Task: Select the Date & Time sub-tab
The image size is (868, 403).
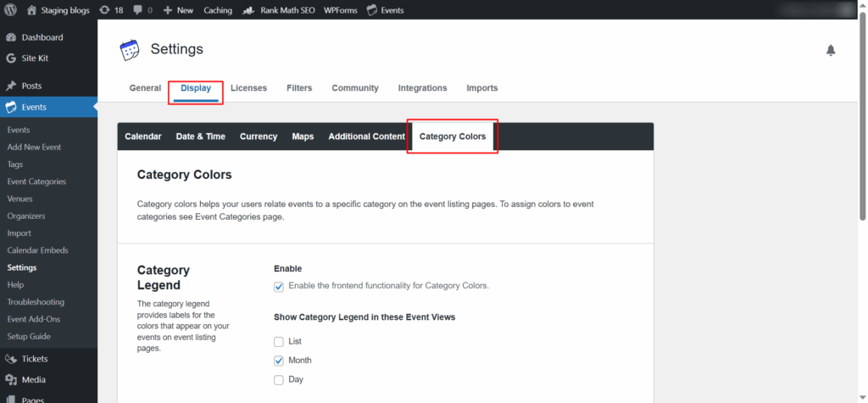Action: click(x=200, y=137)
